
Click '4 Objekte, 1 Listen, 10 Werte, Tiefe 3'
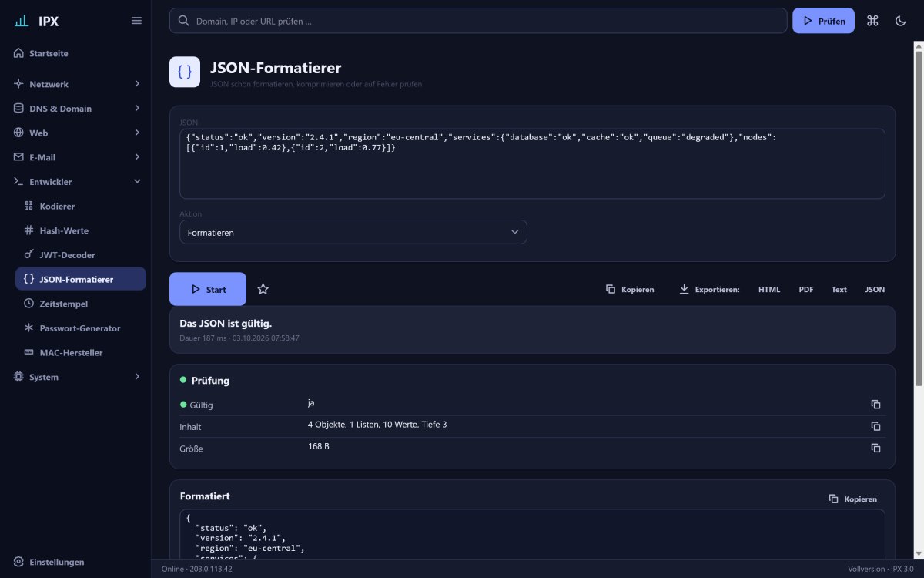(x=377, y=425)
